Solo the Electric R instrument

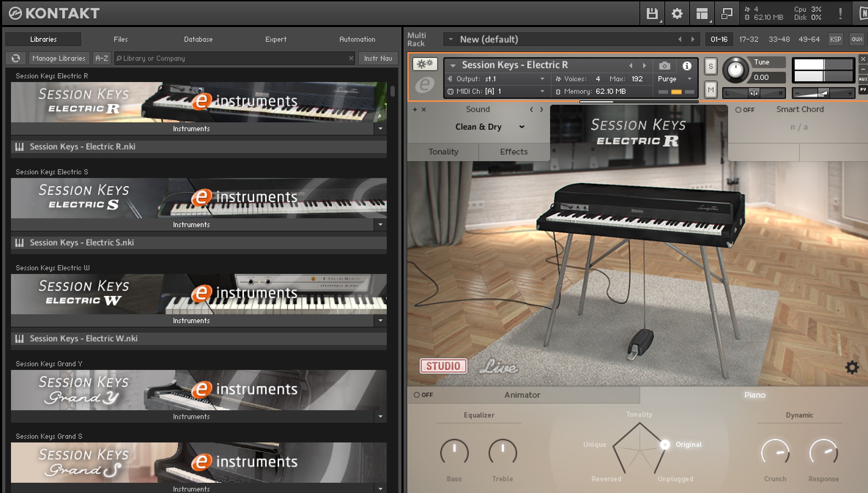coord(711,66)
